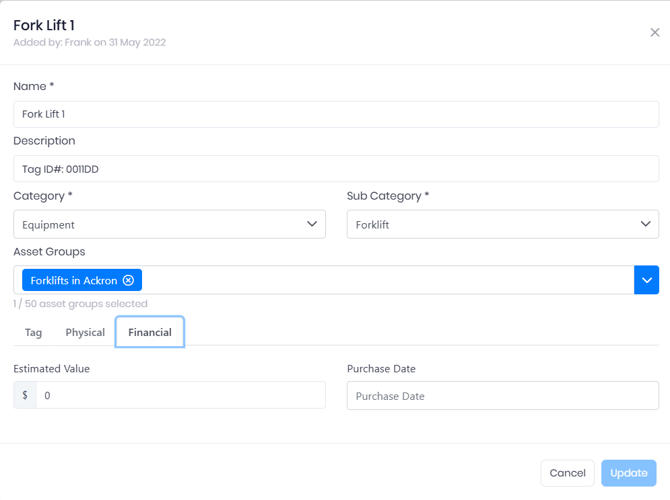Remove the Forklifts in Ackron group tag
670x500 pixels.
point(128,280)
